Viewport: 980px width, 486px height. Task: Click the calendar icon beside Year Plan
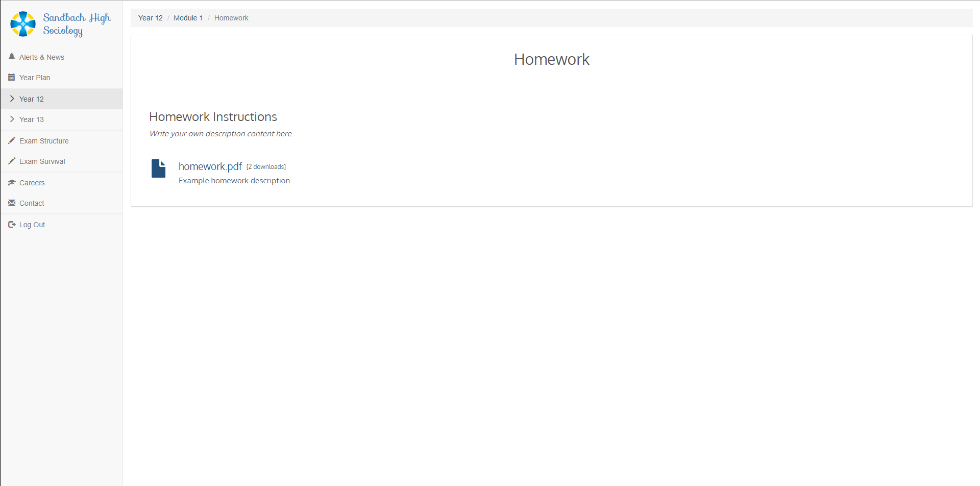coord(12,78)
